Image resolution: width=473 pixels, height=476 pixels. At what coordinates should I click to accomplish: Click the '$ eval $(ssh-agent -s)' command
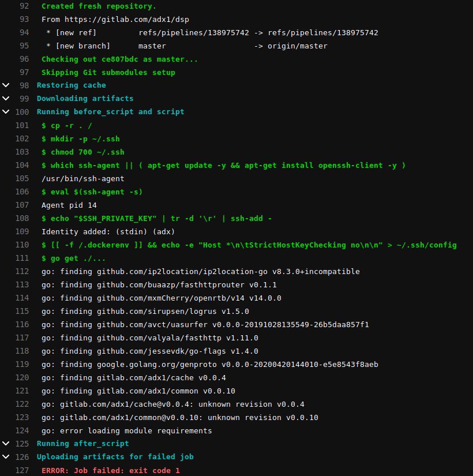(92, 192)
